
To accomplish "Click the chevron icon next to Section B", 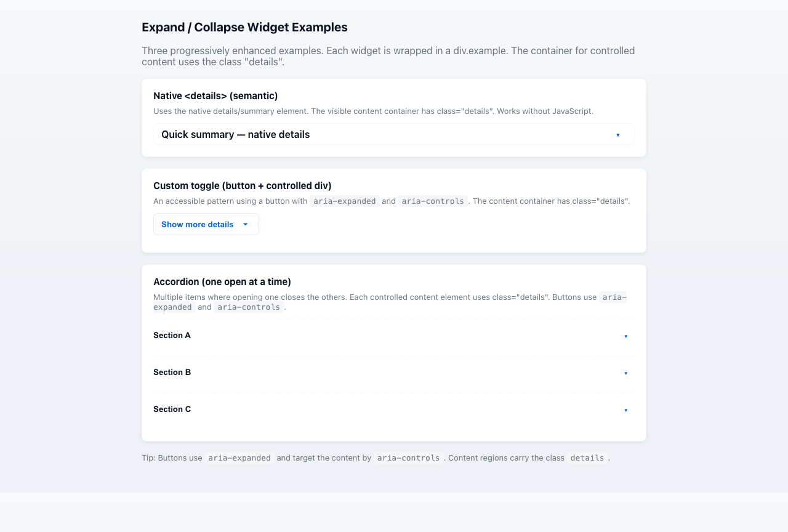I will [x=626, y=373].
